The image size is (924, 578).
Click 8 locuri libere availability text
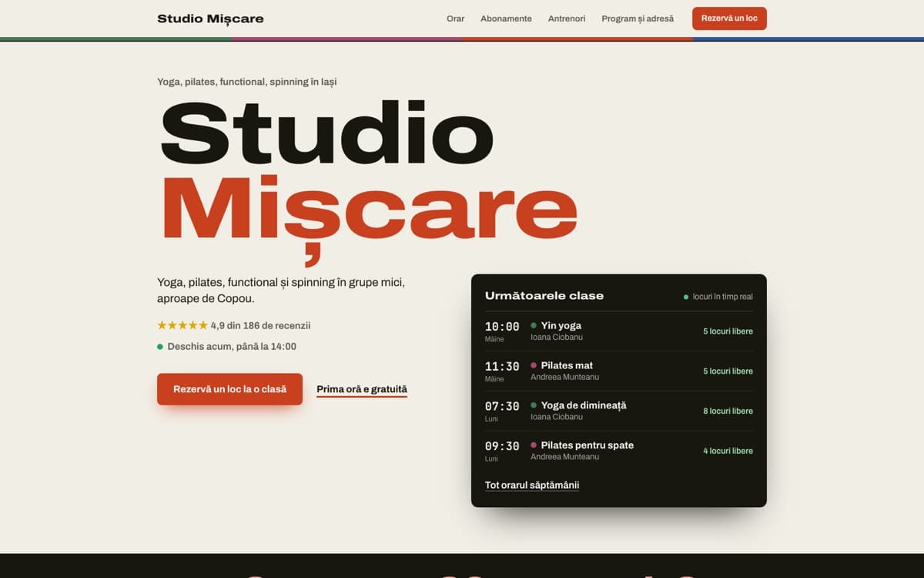(x=728, y=412)
